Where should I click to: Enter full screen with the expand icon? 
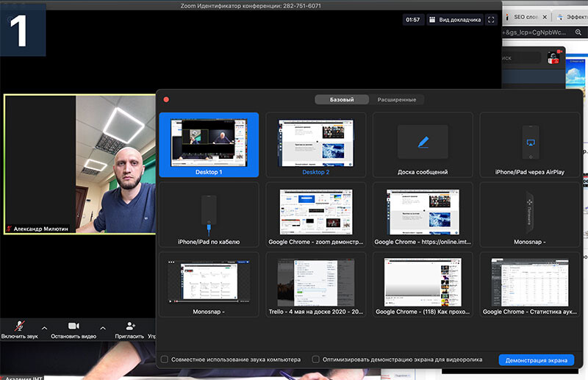coord(491,20)
